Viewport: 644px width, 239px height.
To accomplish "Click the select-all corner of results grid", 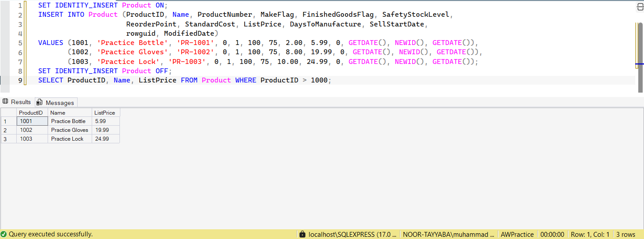I will (x=8, y=112).
